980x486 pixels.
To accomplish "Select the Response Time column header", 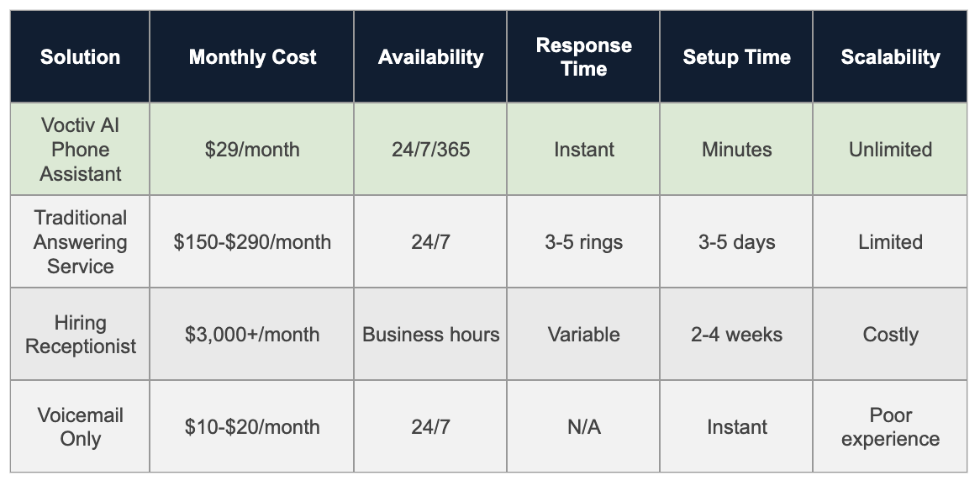I will (x=583, y=57).
